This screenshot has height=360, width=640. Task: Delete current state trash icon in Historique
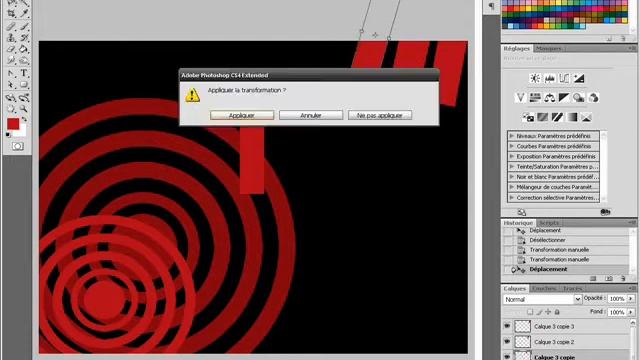pyautogui.click(x=623, y=278)
